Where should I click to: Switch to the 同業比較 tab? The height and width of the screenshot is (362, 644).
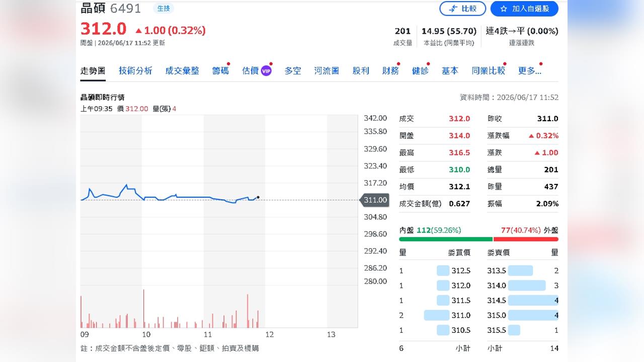(488, 71)
